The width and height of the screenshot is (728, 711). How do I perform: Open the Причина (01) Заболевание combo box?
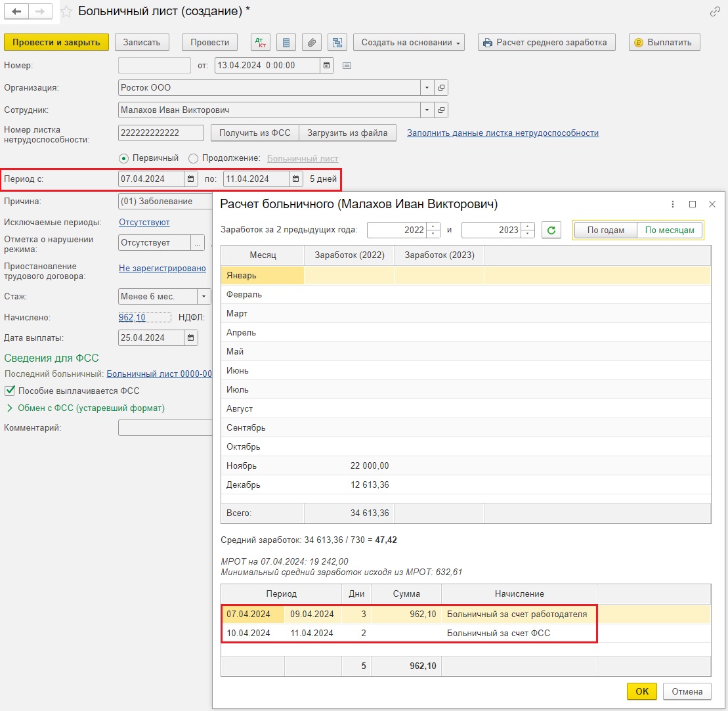165,201
